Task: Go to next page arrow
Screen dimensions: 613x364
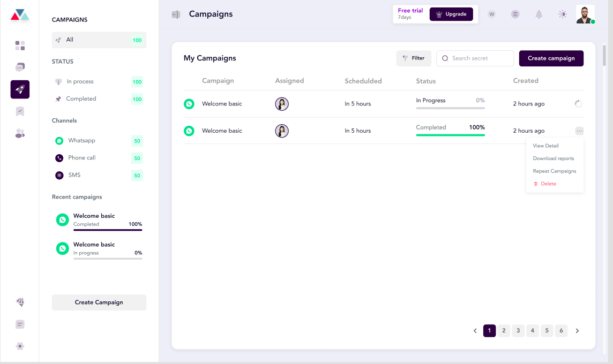Action: click(577, 331)
